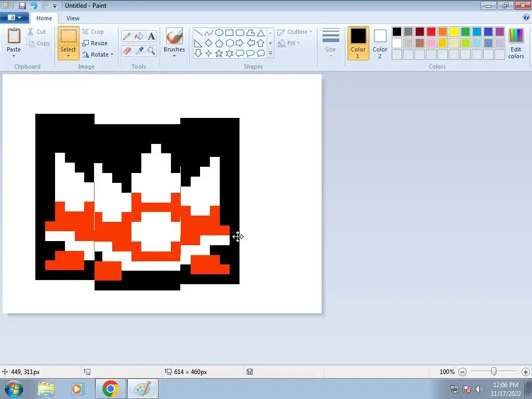The image size is (532, 399).
Task: Open the Select dropdown arrow
Action: click(68, 56)
